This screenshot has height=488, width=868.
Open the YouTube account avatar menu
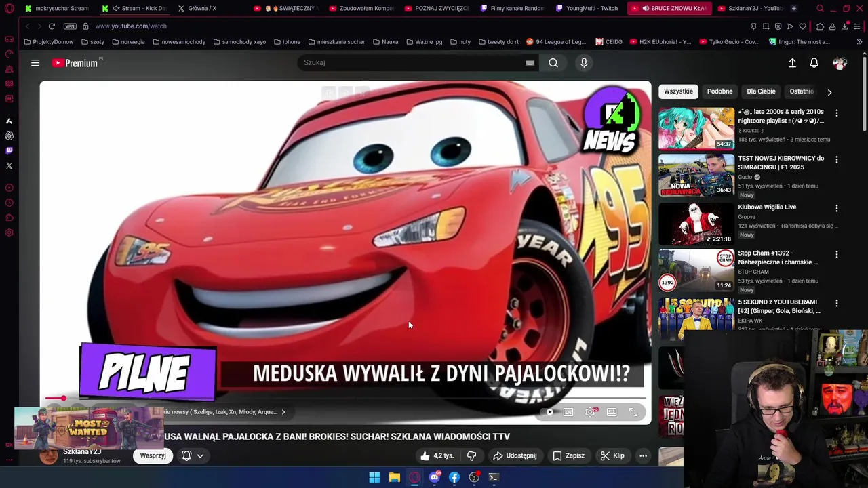click(x=840, y=63)
